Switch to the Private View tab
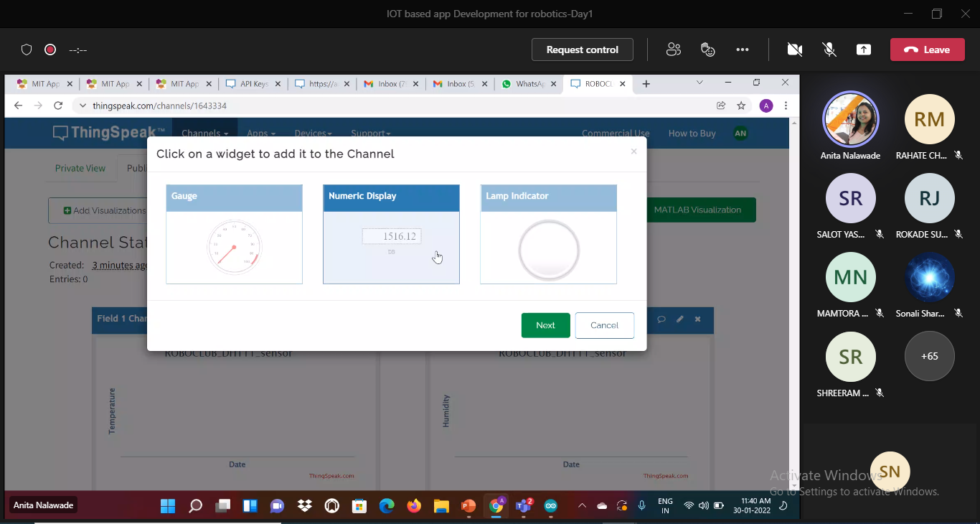Viewport: 980px width, 524px height. coord(80,168)
